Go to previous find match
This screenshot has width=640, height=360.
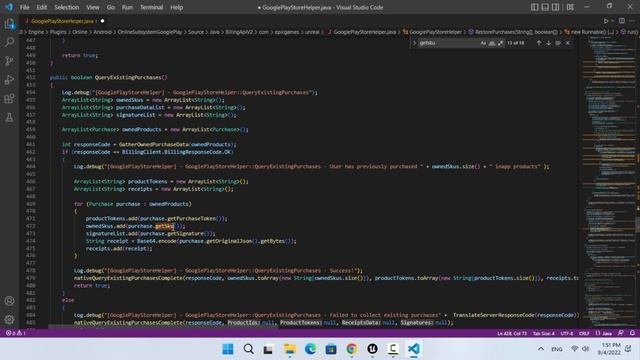pyautogui.click(x=539, y=43)
